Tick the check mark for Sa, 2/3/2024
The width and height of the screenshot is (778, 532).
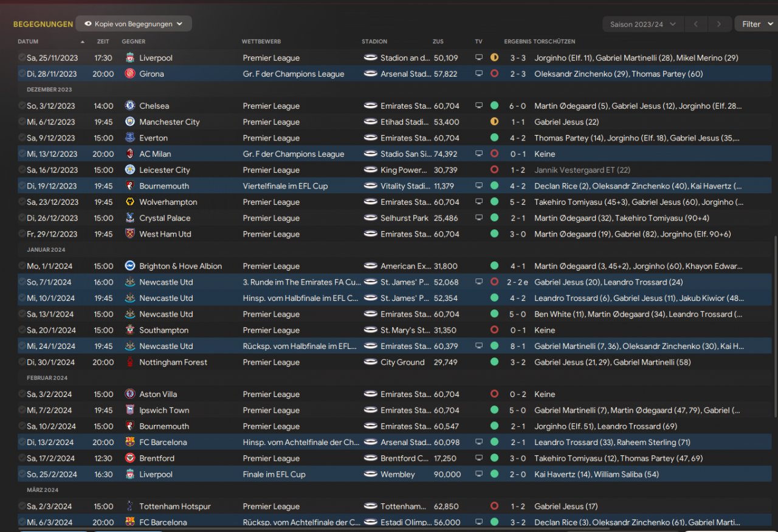tap(22, 506)
